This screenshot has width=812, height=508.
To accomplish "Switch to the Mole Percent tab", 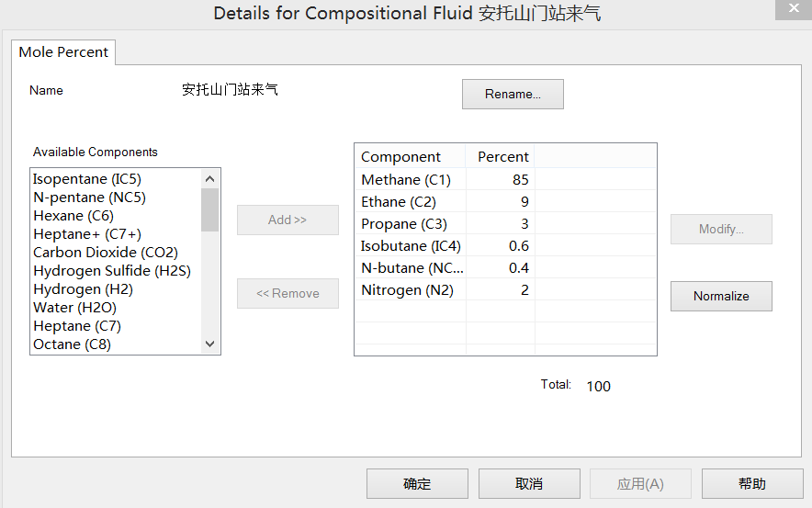I will coord(63,52).
